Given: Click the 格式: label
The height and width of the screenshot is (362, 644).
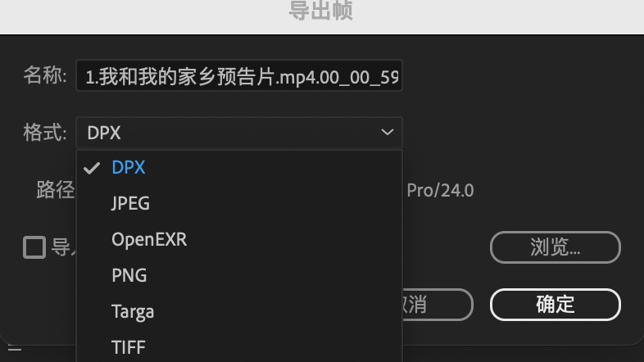Looking at the screenshot, I should pos(45,133).
